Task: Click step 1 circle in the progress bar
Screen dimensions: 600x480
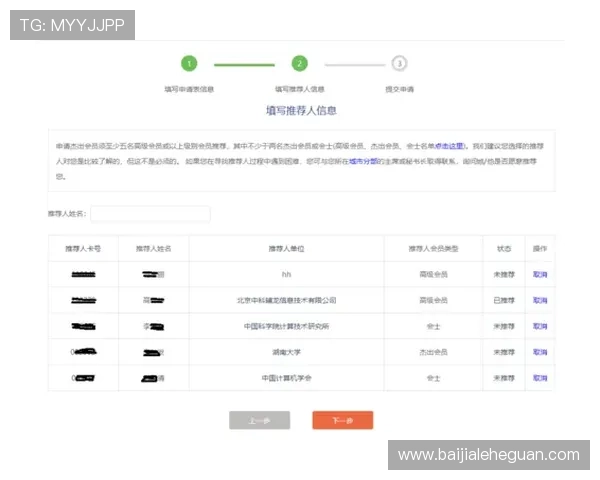Action: click(x=189, y=64)
